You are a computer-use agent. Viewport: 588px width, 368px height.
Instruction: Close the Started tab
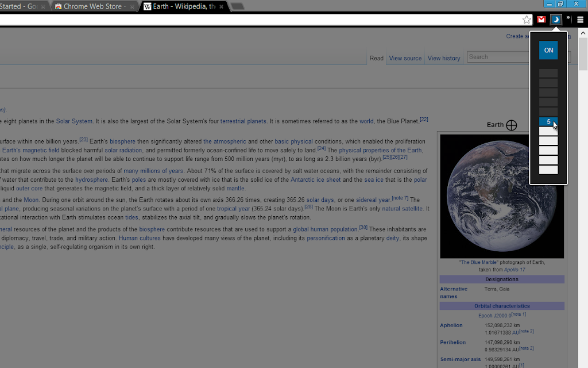[x=43, y=7]
